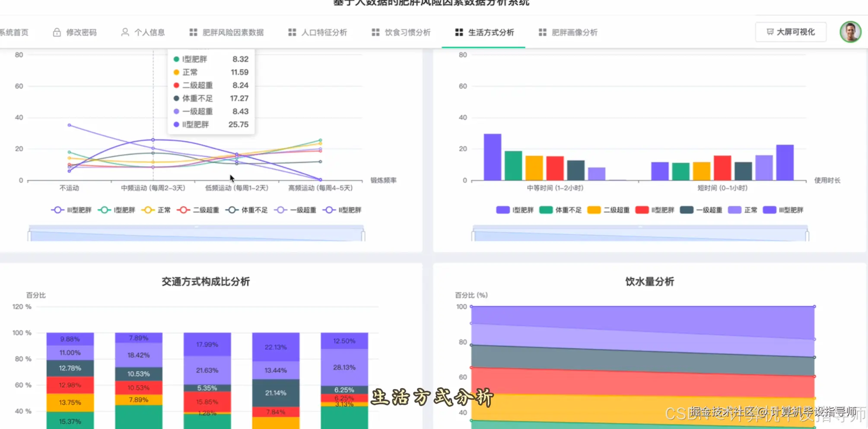Viewport: 868px width, 429px height.
Task: Click the "21.14%" dark bar segment
Action: pyautogui.click(x=276, y=393)
